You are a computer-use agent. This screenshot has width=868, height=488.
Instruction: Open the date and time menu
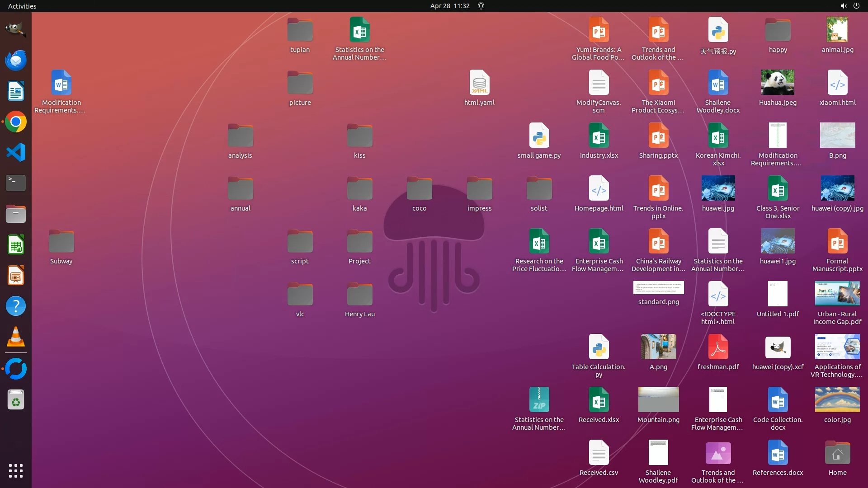pyautogui.click(x=449, y=6)
